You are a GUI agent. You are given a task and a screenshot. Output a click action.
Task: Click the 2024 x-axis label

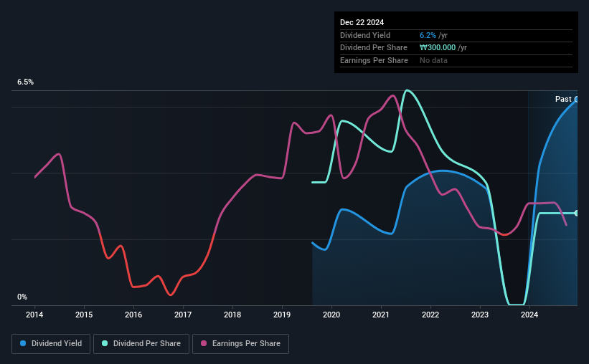click(529, 315)
